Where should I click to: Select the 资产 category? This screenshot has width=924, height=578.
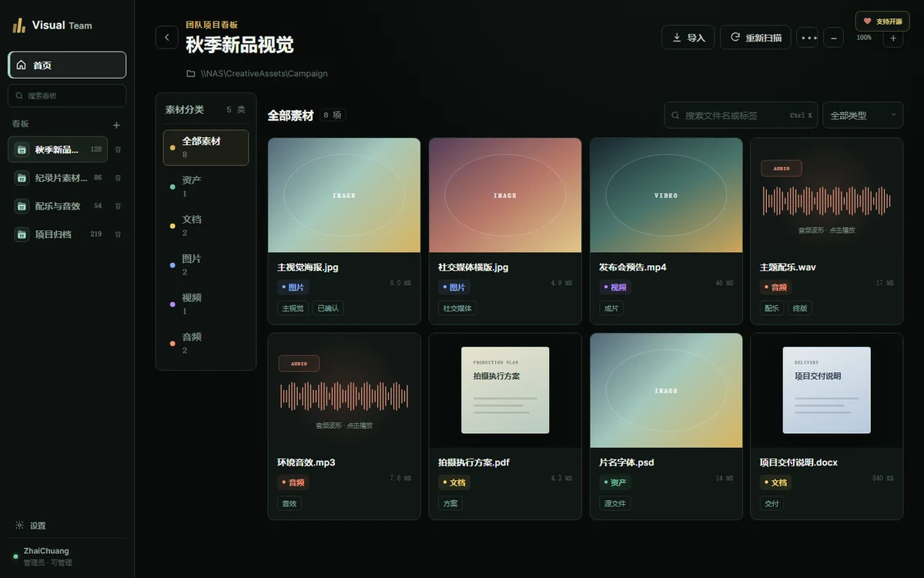coord(206,187)
